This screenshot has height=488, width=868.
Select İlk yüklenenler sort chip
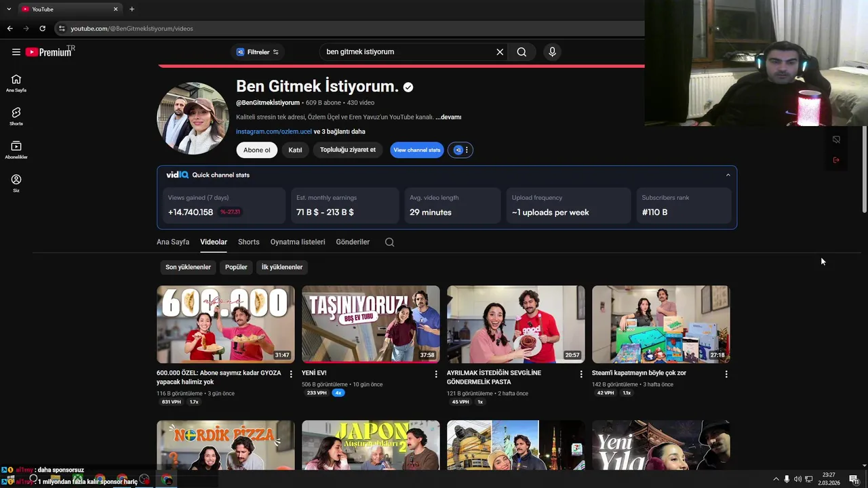(x=282, y=267)
